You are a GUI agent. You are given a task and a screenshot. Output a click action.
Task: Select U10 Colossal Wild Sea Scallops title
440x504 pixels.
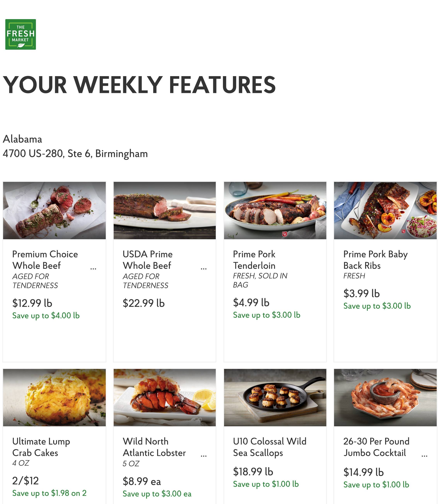tap(269, 447)
